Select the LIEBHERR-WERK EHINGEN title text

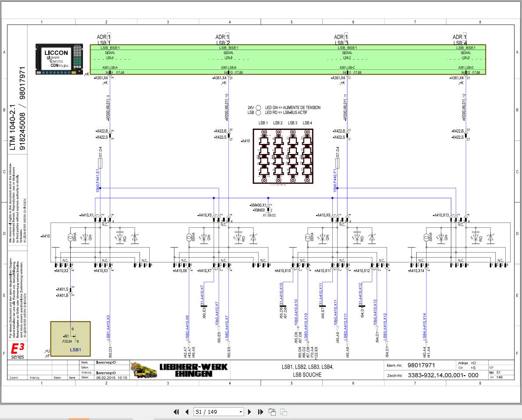194,370
